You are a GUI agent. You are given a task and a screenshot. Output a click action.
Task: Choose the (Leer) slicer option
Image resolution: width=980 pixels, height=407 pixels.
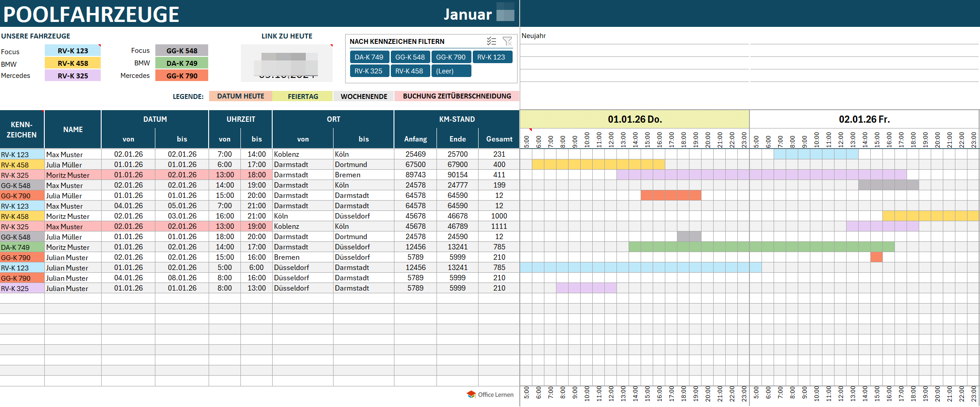450,71
